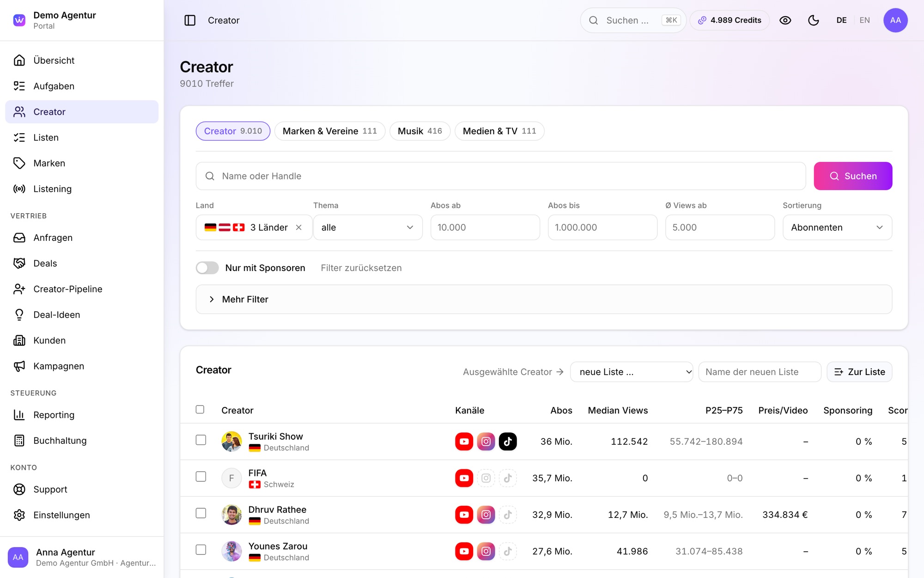Click Filter zurücksetzen link
Viewport: 924px width, 578px height.
(361, 268)
